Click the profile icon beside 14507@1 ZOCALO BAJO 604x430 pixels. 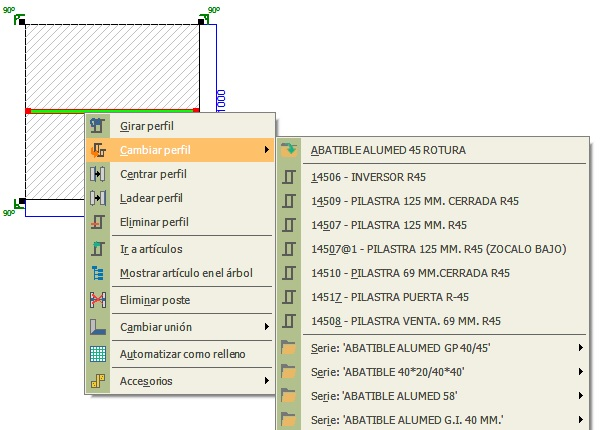pyautogui.click(x=289, y=249)
